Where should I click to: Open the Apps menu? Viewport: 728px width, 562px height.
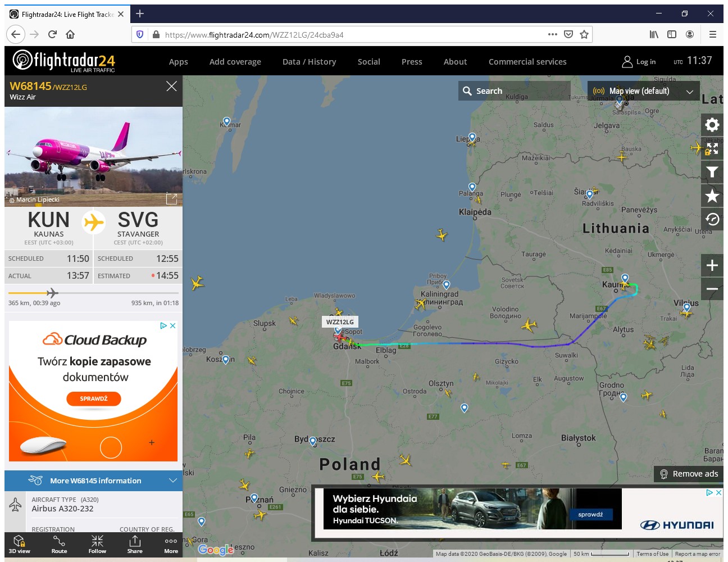click(179, 62)
